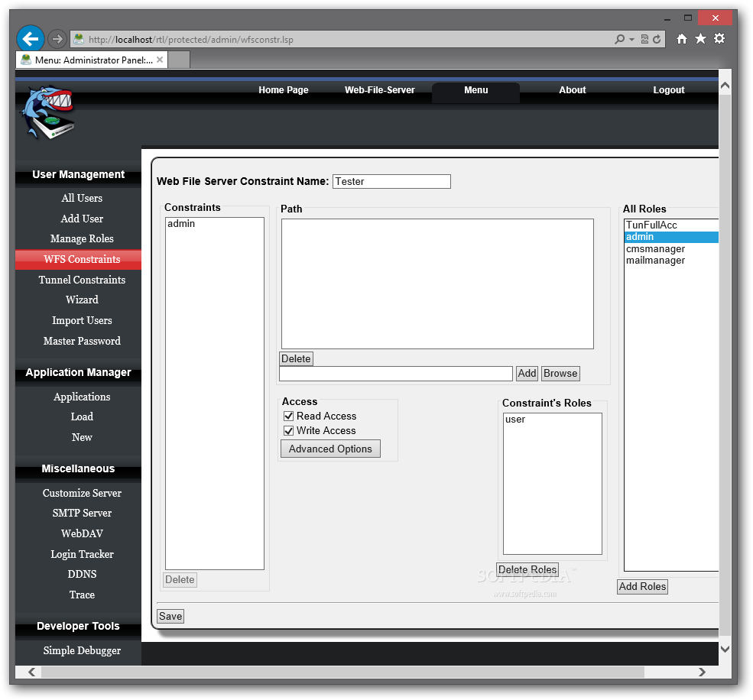Open the Home Page nav item

point(284,90)
